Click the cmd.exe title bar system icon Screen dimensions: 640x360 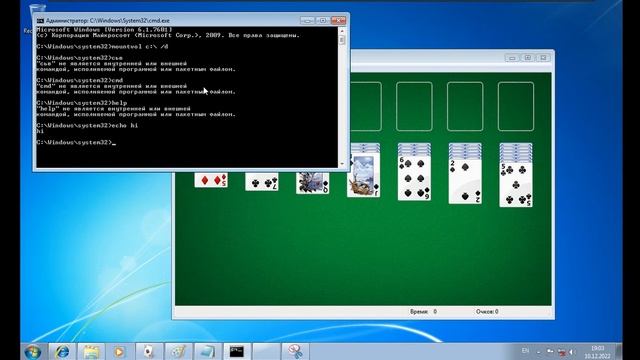40,20
